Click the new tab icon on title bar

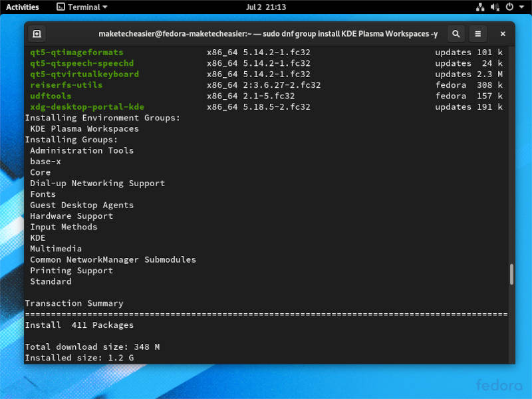click(x=37, y=33)
